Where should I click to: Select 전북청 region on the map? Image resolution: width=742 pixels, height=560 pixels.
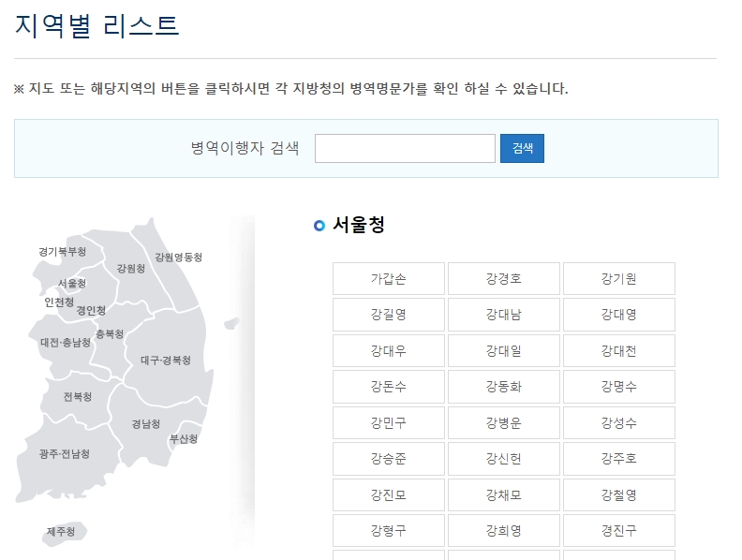click(78, 396)
